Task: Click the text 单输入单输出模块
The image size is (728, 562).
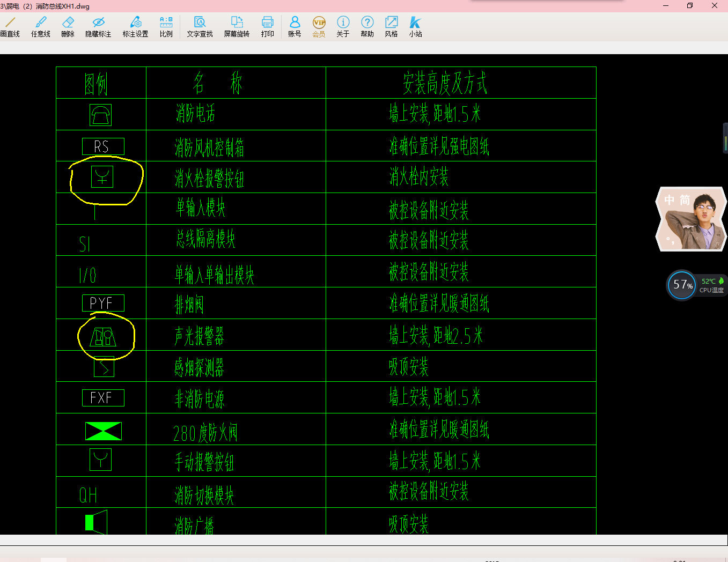Action: click(x=214, y=275)
